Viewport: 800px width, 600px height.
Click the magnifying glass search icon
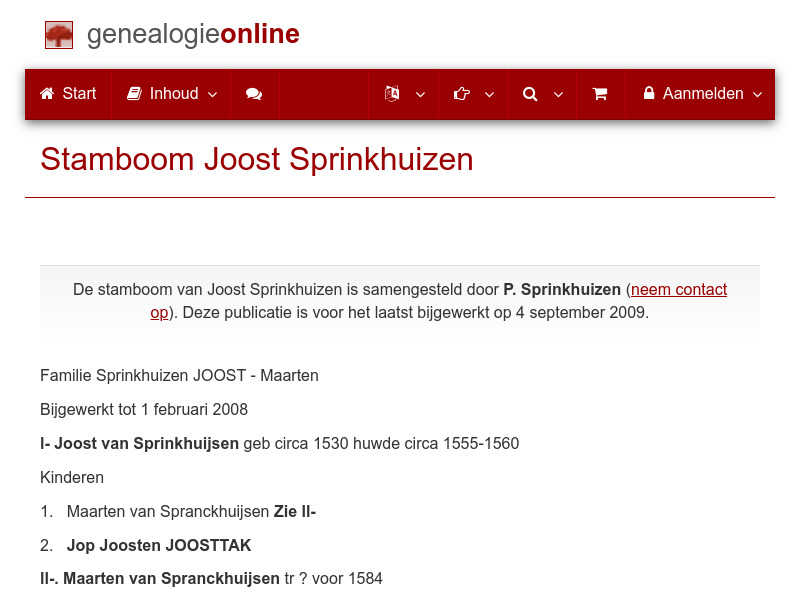pyautogui.click(x=530, y=93)
